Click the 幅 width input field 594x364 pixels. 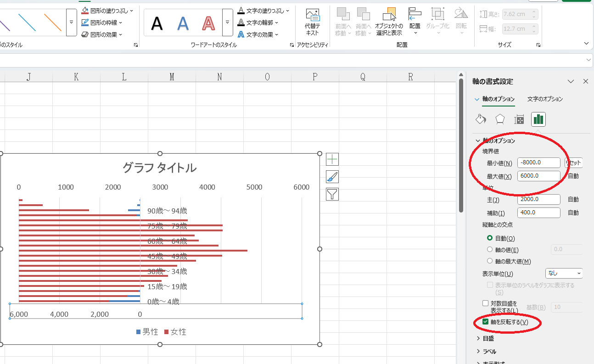(x=520, y=29)
